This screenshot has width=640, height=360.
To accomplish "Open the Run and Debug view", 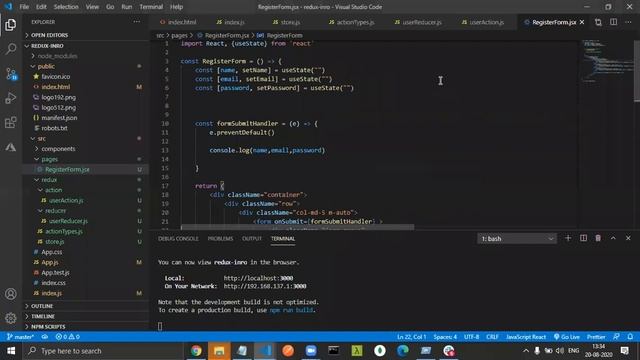I will tap(11, 98).
